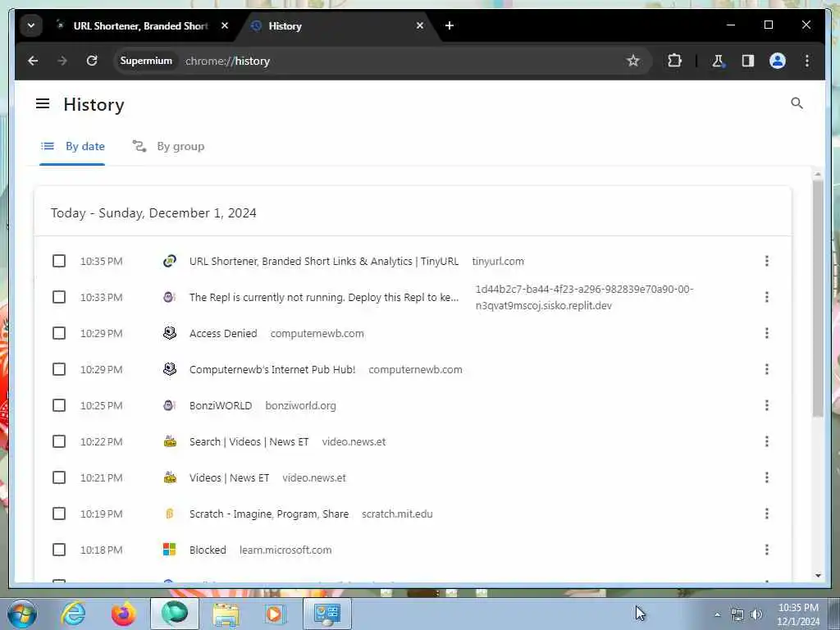Close the History tab
Image resolution: width=840 pixels, height=630 pixels.
(x=420, y=25)
